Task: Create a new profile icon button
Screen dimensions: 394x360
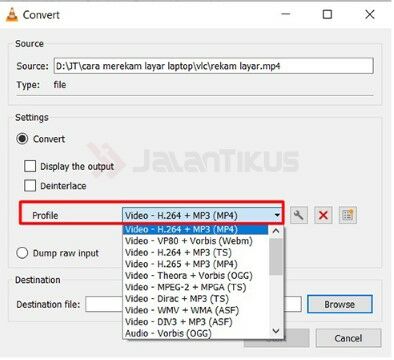Action: (347, 215)
